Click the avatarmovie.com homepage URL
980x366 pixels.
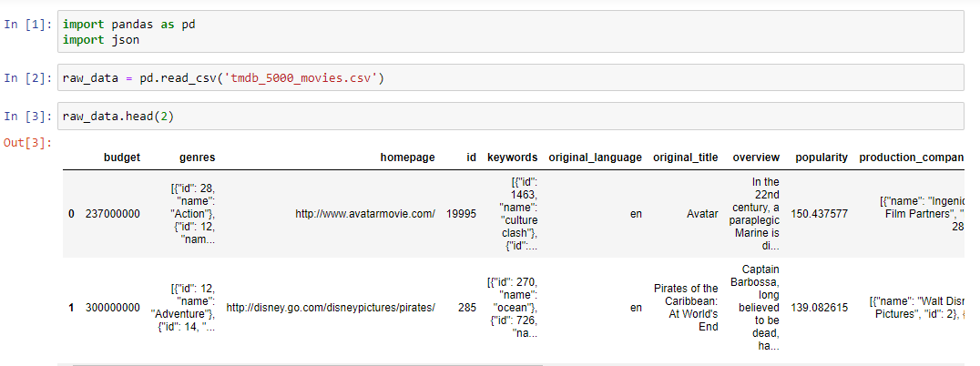point(365,214)
